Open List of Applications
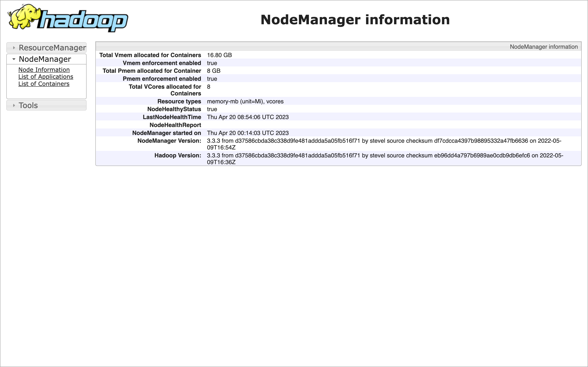Screen dimensions: 588x367 [x=46, y=77]
